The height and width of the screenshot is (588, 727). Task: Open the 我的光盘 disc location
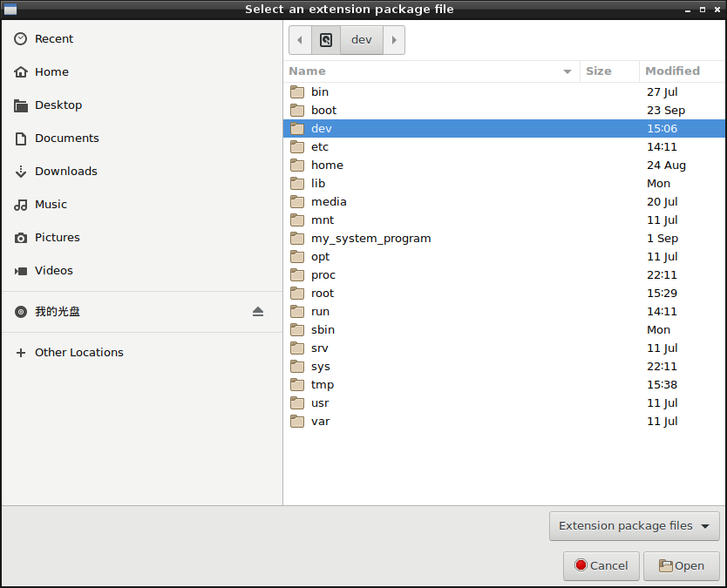coord(142,312)
